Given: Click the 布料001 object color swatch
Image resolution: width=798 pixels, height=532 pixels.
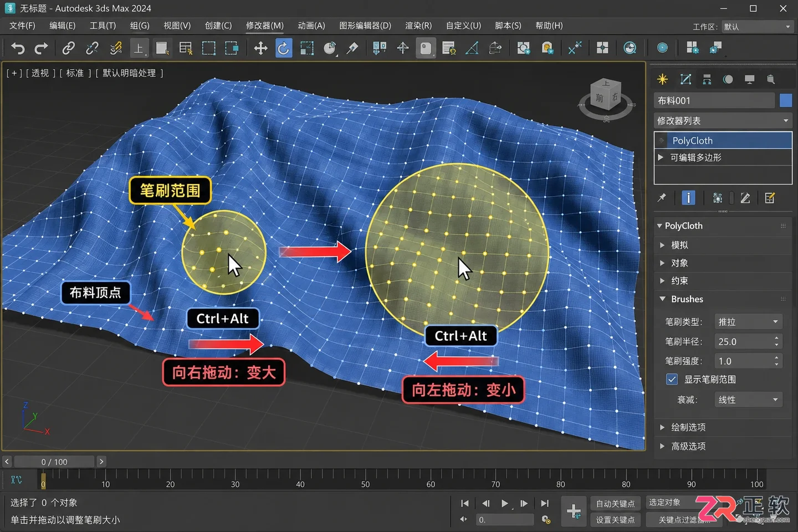Looking at the screenshot, I should coord(786,100).
